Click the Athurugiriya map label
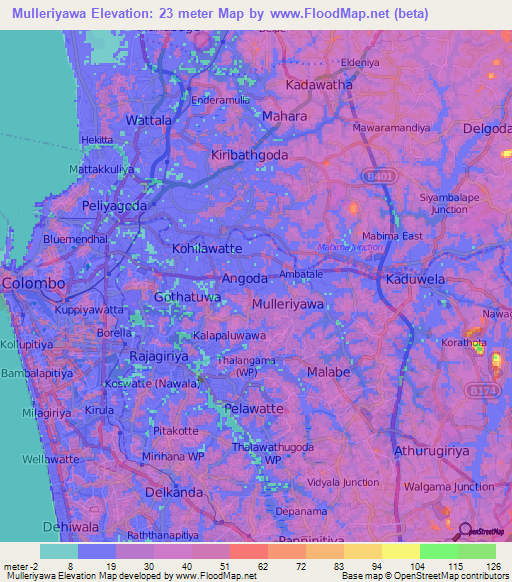This screenshot has height=582, width=512. pos(431,451)
